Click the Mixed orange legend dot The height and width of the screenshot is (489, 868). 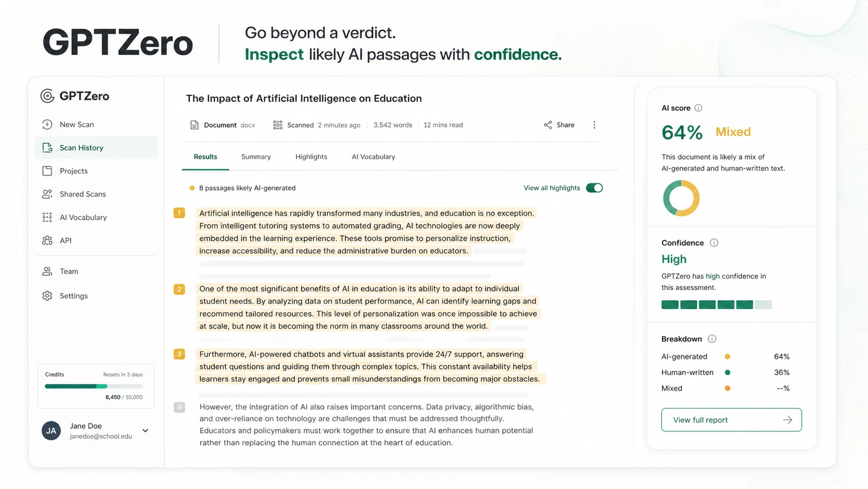pyautogui.click(x=727, y=388)
